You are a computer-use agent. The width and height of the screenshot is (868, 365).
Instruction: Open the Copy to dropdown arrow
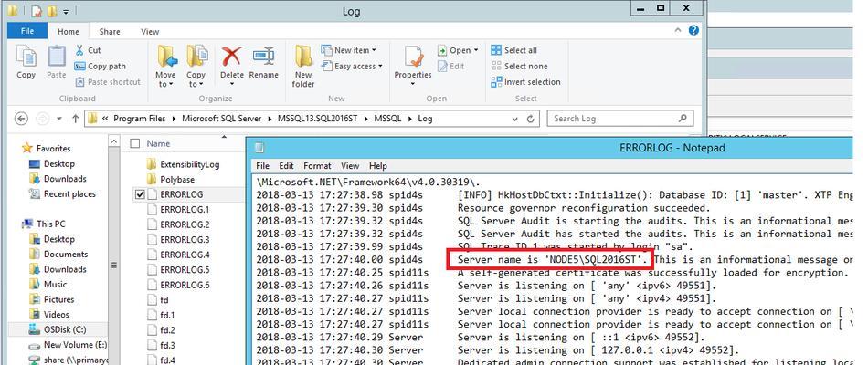point(202,85)
